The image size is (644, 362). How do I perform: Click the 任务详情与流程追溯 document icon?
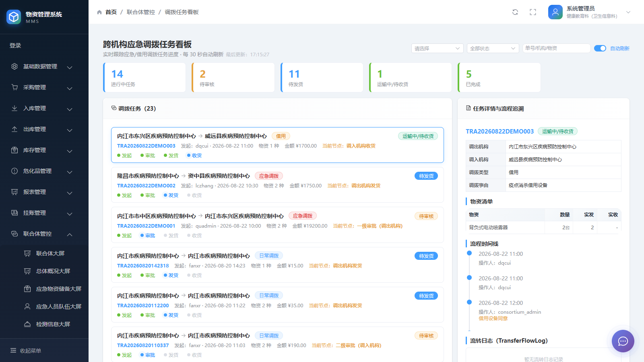[469, 108]
